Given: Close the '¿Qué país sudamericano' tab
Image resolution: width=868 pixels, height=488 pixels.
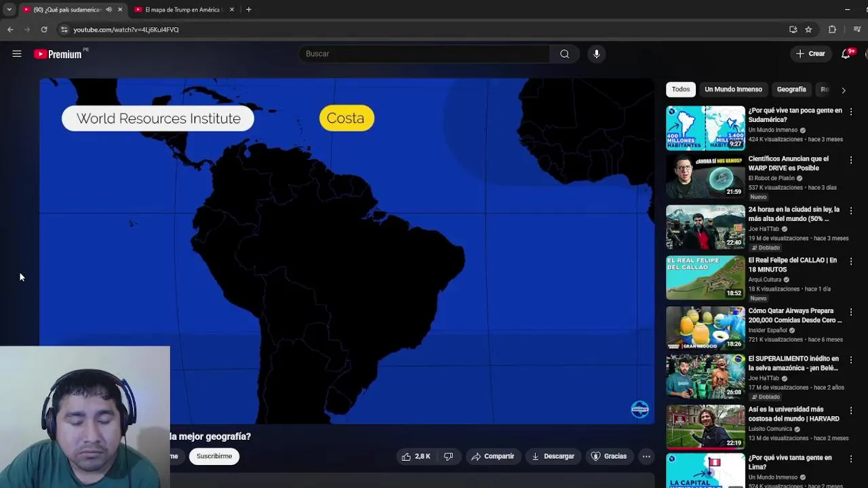Looking at the screenshot, I should [120, 9].
